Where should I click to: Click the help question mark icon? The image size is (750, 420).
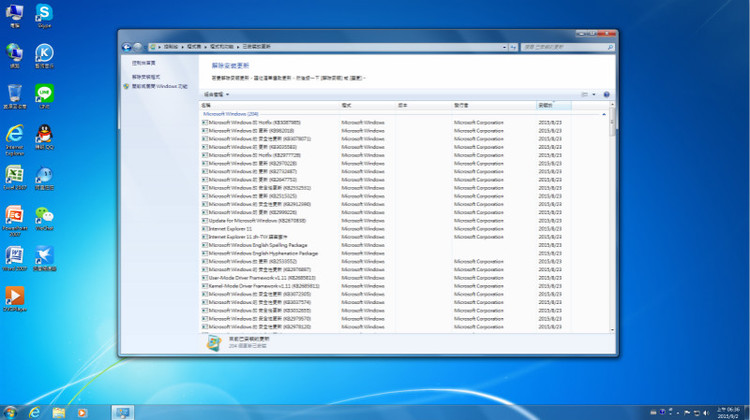click(607, 94)
